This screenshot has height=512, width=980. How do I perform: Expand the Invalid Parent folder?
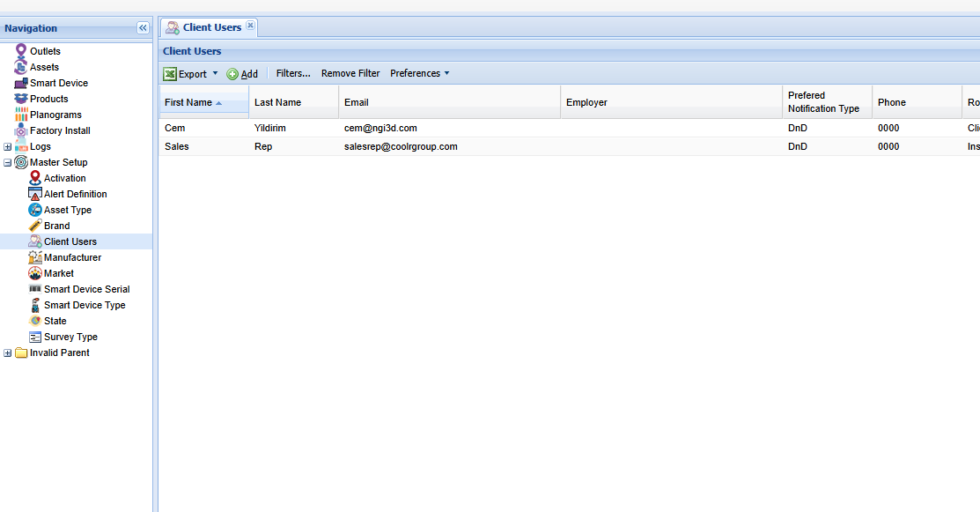pyautogui.click(x=7, y=352)
